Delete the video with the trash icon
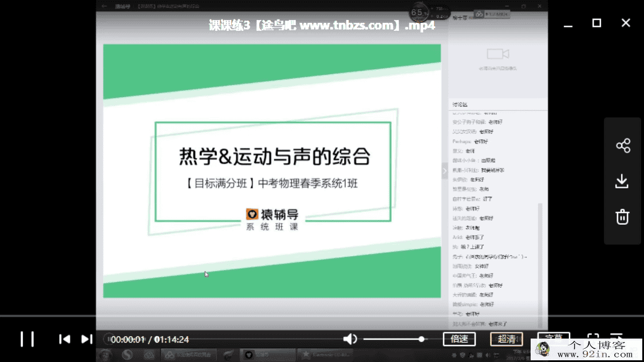The height and width of the screenshot is (362, 644). (622, 217)
